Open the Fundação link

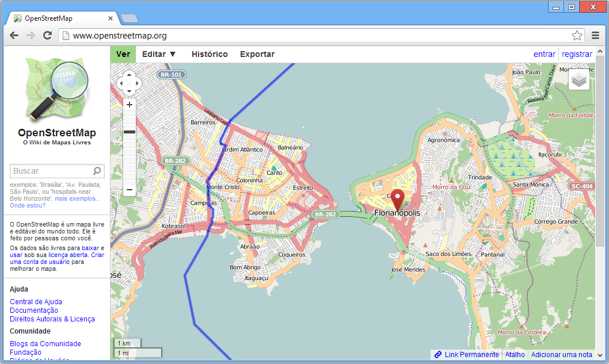(x=26, y=352)
